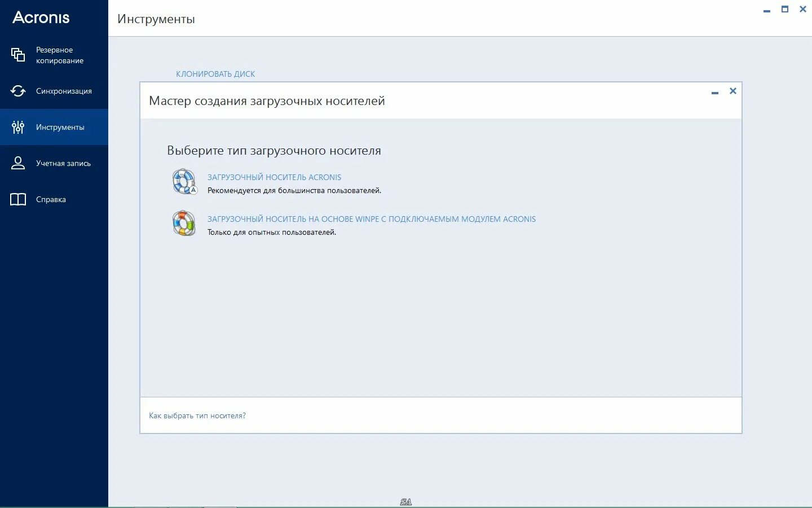
Task: Open Резервное копирование section
Action: 54,55
